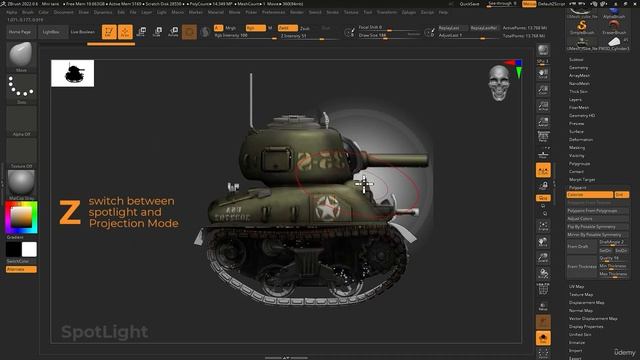This screenshot has height=360, width=640.
Task: Click the AAHalf icon
Action: coord(543,122)
